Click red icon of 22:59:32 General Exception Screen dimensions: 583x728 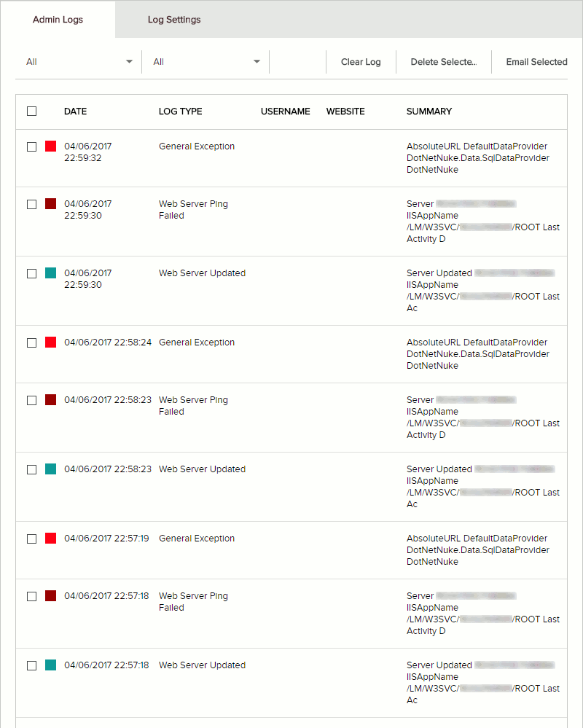[50, 146]
